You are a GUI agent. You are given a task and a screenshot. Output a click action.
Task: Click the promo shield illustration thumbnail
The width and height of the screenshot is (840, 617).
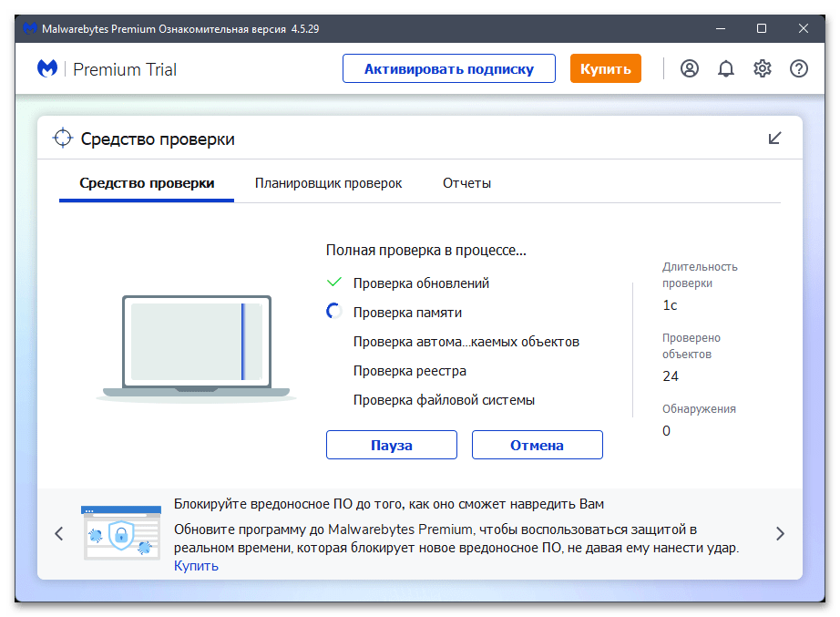point(121,532)
